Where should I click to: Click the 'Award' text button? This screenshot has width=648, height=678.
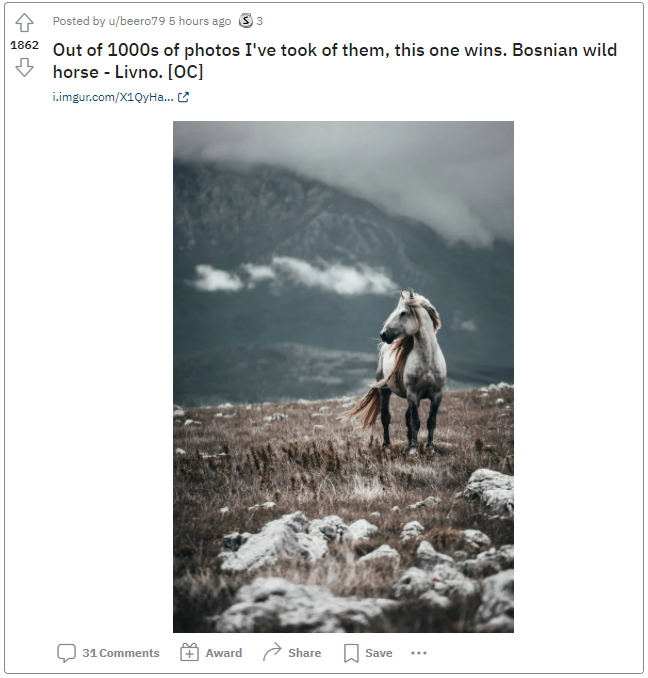[223, 653]
